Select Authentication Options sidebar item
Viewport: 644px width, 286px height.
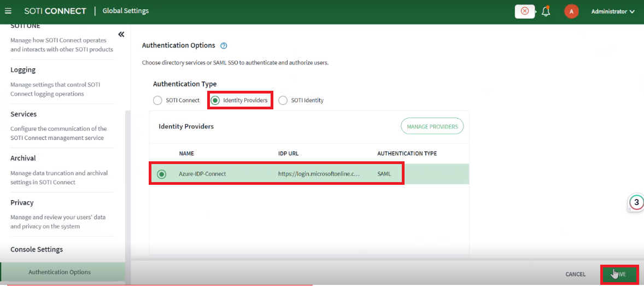(60, 272)
